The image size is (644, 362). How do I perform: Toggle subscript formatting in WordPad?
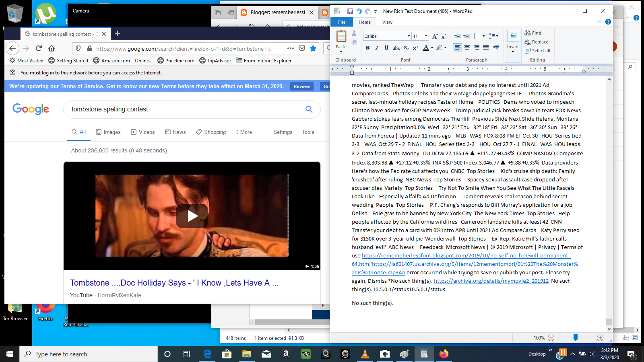[x=406, y=48]
